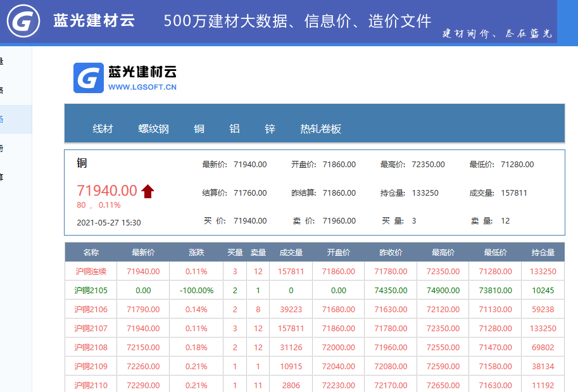Click the 最低价 column header
The image size is (578, 392).
tap(496, 252)
